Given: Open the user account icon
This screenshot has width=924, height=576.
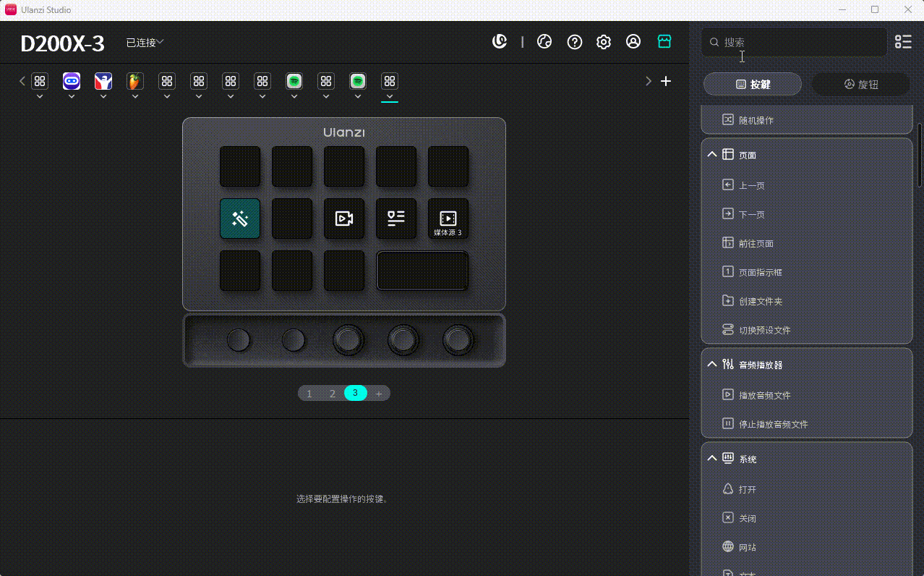Looking at the screenshot, I should click(633, 42).
